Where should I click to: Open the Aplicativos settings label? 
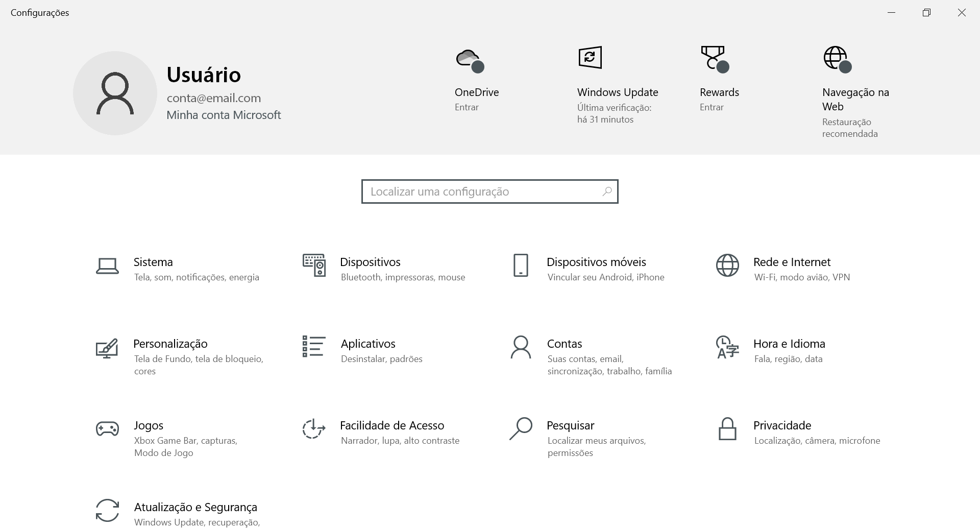click(x=368, y=344)
